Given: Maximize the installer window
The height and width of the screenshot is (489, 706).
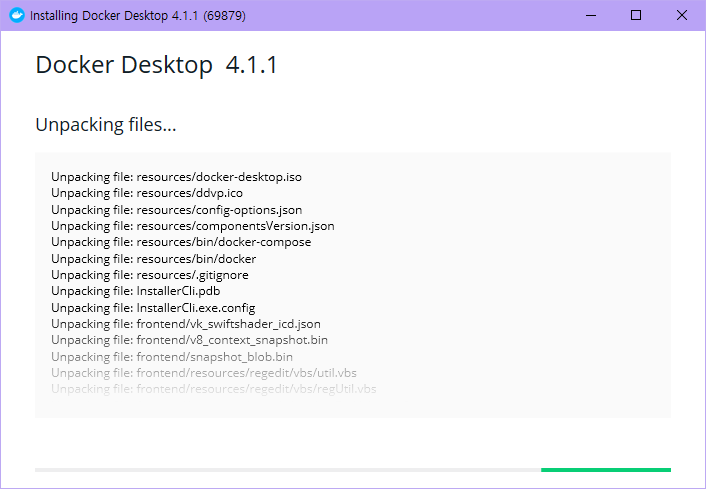Looking at the screenshot, I should 636,16.
